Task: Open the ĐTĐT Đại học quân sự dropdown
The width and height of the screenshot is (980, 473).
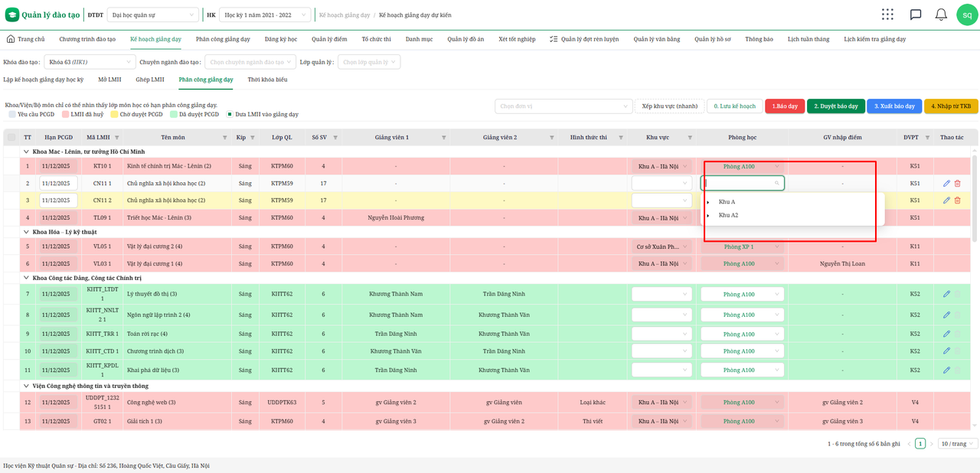Action: 153,15
